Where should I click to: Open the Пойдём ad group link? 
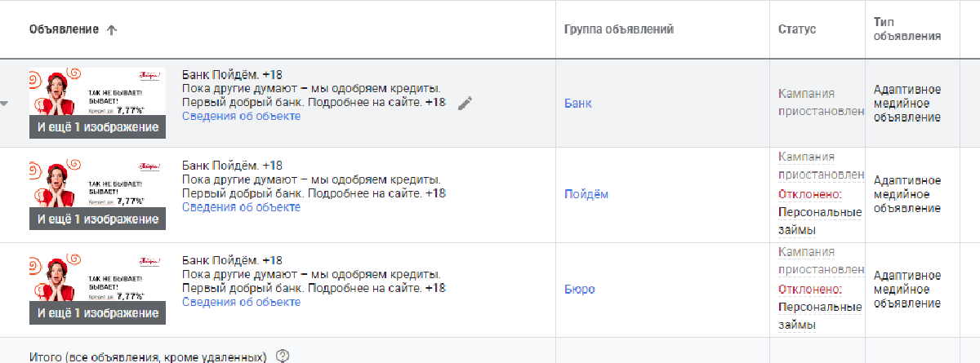[586, 194]
